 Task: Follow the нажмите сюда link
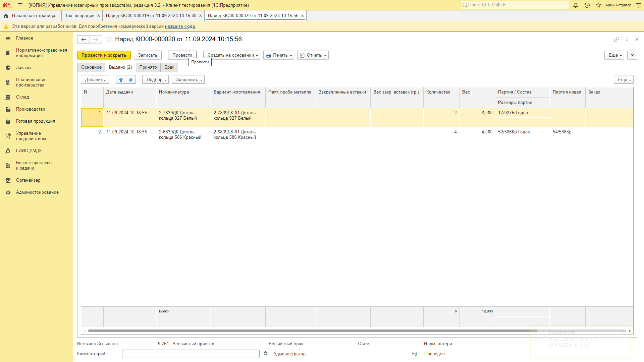coord(180,26)
